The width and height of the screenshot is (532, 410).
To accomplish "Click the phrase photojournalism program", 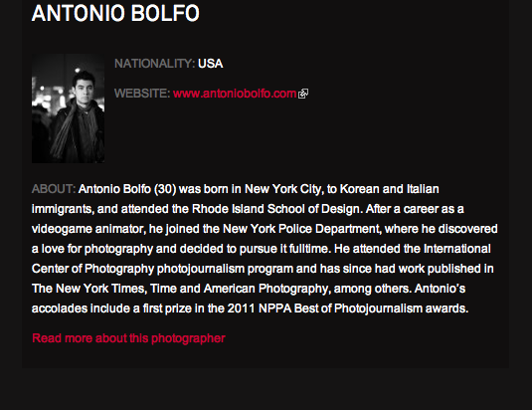I will 225,269.
